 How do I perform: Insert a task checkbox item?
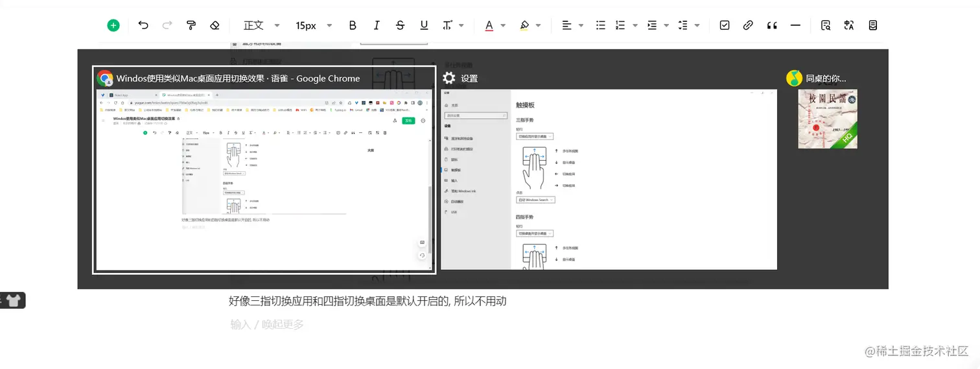[x=725, y=25]
